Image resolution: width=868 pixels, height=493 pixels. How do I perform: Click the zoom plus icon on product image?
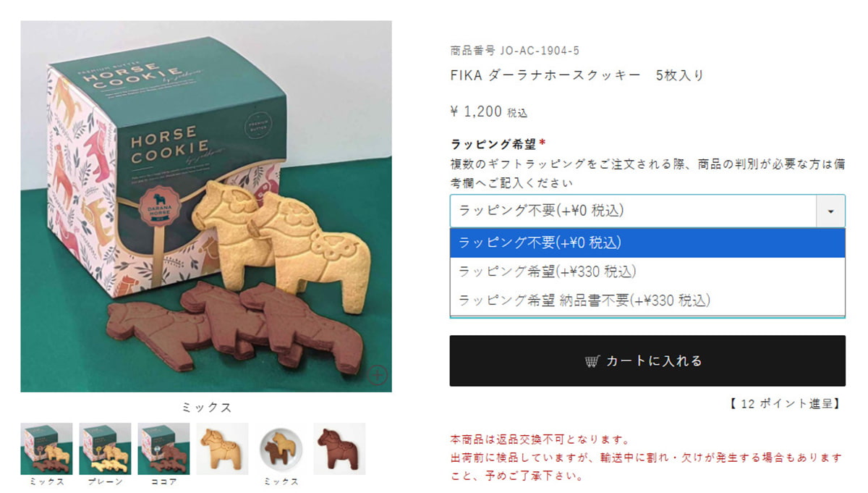click(378, 374)
